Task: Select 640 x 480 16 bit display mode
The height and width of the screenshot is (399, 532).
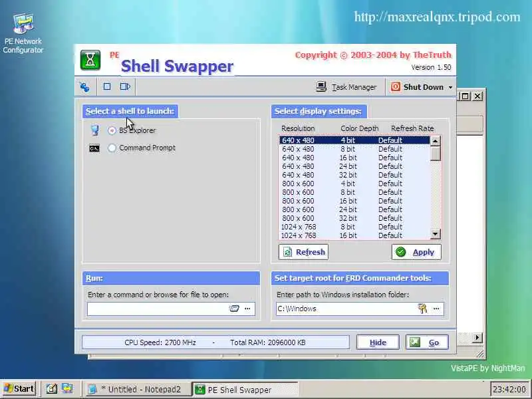Action: 354,158
